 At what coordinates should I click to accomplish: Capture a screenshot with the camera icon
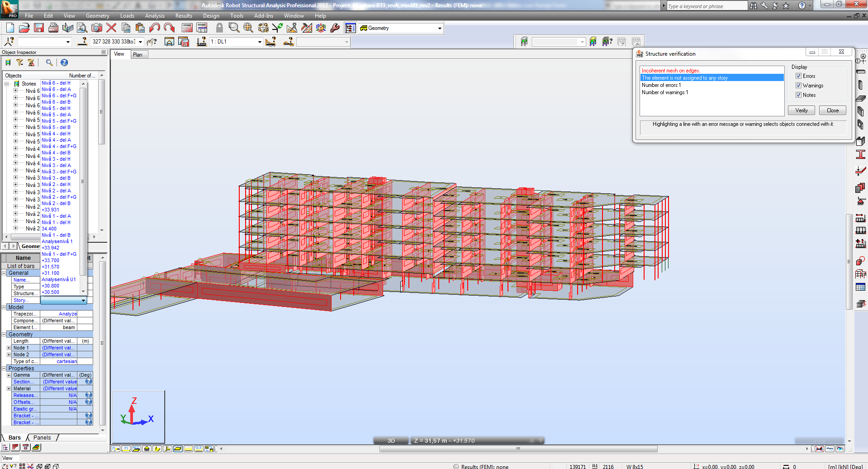[x=97, y=28]
